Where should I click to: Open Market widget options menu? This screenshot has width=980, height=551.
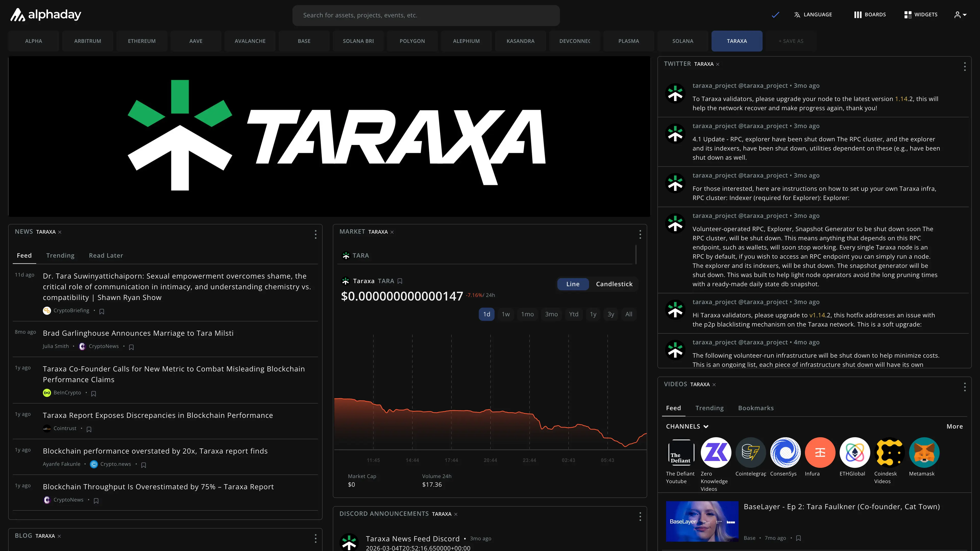pyautogui.click(x=640, y=234)
